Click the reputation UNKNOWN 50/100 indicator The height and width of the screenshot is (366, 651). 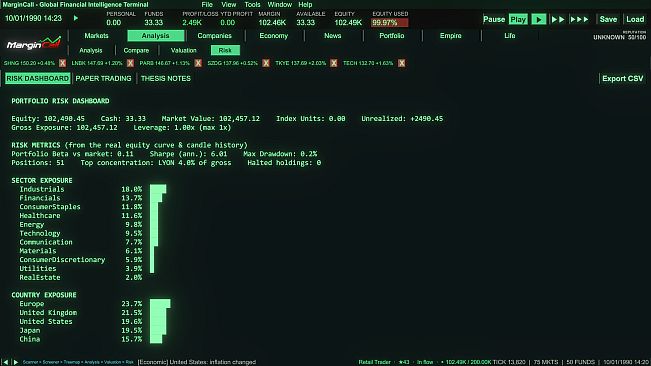point(619,36)
